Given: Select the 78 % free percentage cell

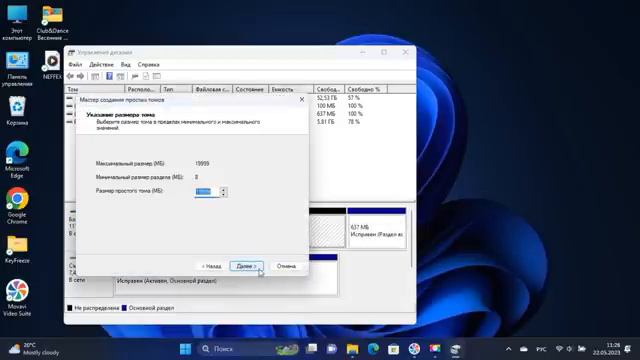Looking at the screenshot, I should [353, 122].
